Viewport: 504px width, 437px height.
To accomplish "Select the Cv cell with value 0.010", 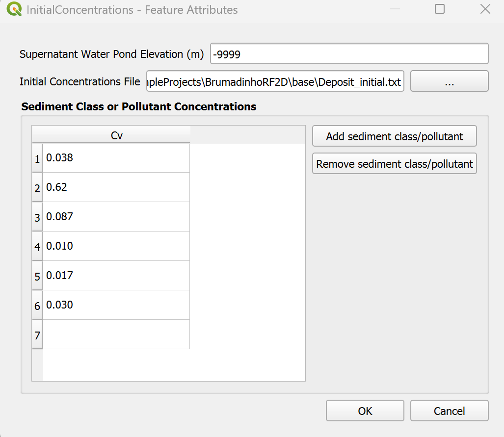I will [x=116, y=246].
